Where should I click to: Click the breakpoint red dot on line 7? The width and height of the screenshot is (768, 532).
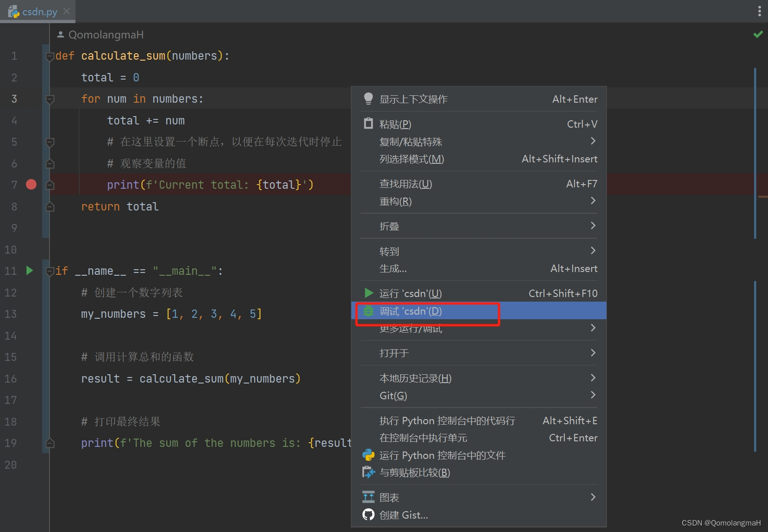31,185
